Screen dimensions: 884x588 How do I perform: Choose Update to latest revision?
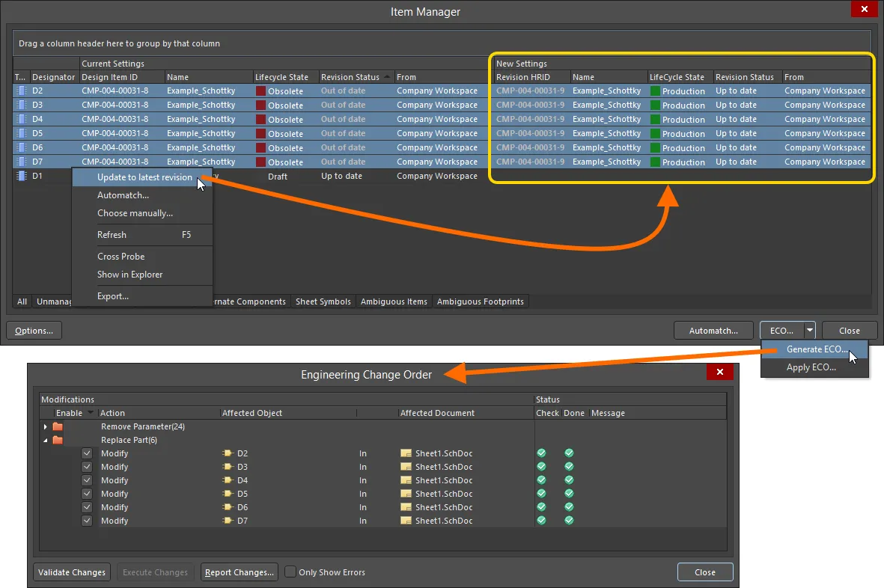pyautogui.click(x=143, y=177)
